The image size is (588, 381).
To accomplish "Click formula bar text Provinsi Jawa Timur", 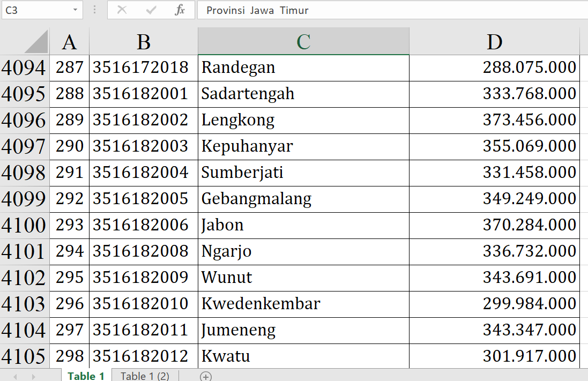I will click(x=257, y=11).
